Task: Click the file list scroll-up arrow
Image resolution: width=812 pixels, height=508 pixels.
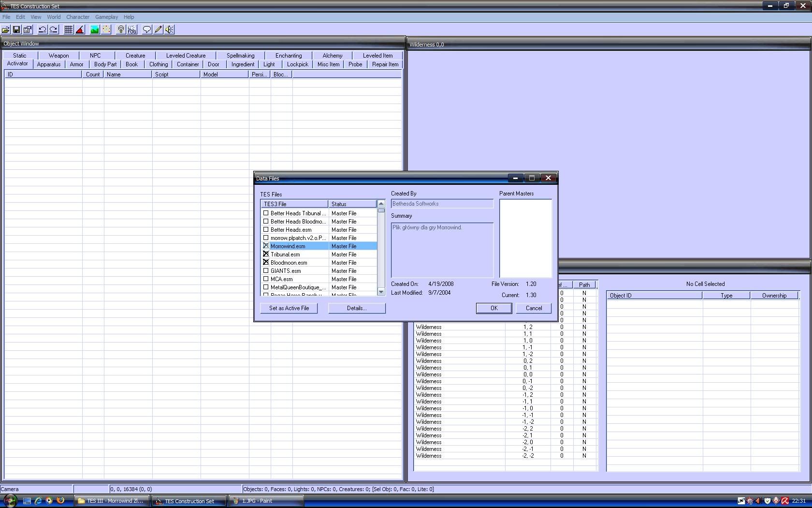Action: pos(381,204)
